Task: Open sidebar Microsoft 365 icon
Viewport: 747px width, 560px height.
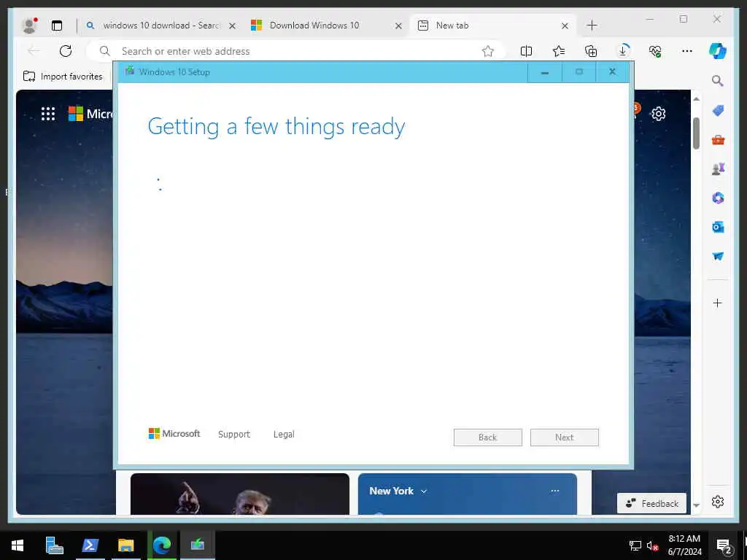Action: click(x=718, y=198)
